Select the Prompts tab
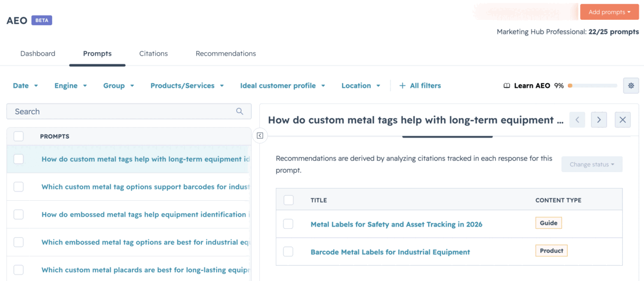Image resolution: width=644 pixels, height=281 pixels. pos(97,53)
